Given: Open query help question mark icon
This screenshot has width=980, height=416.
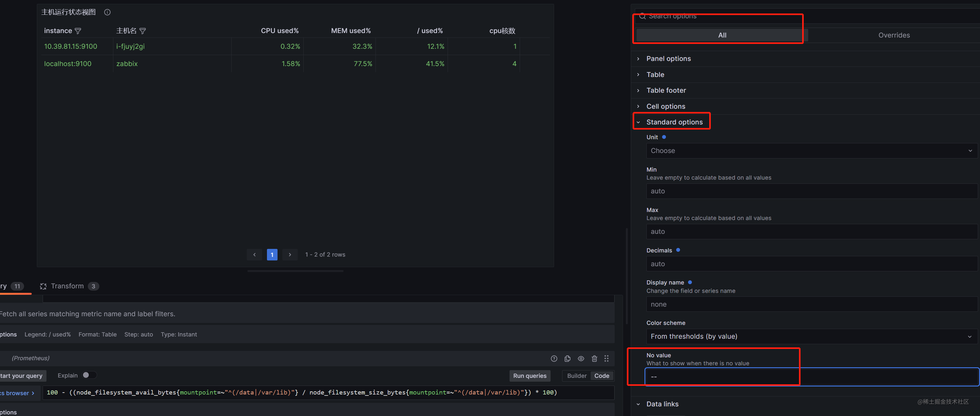Looking at the screenshot, I should point(554,359).
